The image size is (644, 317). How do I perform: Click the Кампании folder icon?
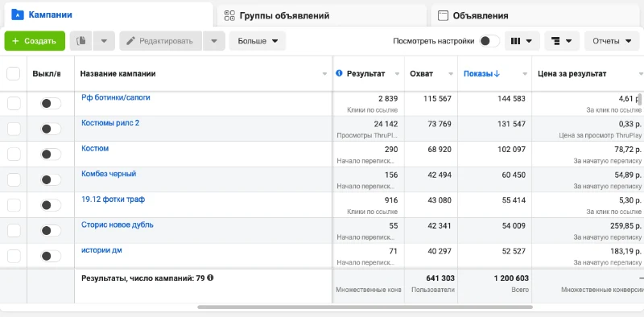pos(18,14)
